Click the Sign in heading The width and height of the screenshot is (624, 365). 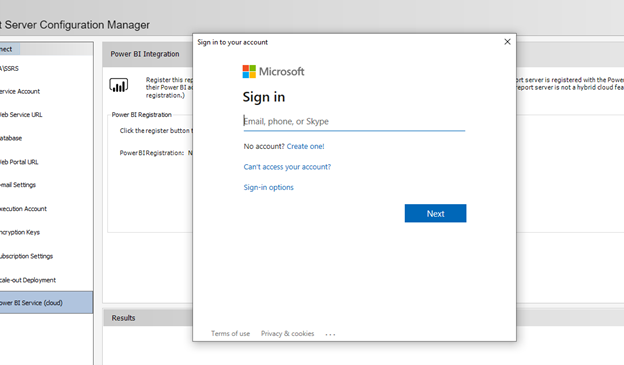tap(264, 97)
